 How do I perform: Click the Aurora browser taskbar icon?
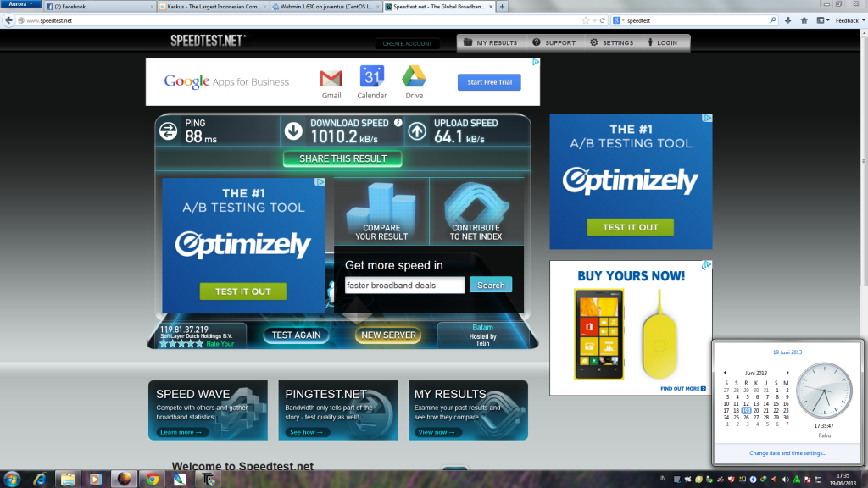click(124, 480)
